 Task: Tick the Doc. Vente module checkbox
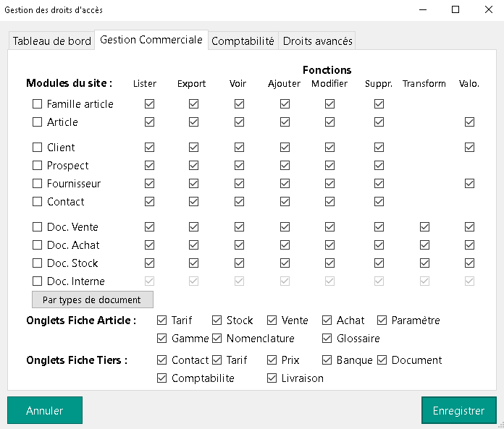coord(38,227)
